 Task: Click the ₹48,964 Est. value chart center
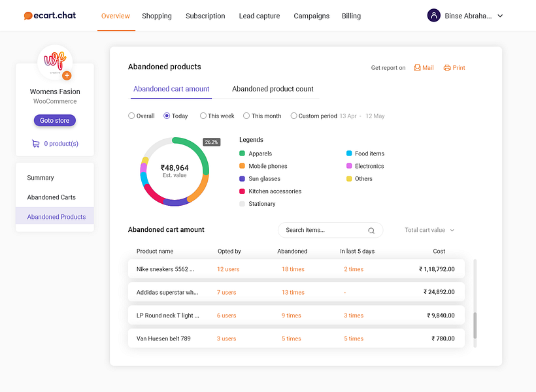(x=175, y=171)
